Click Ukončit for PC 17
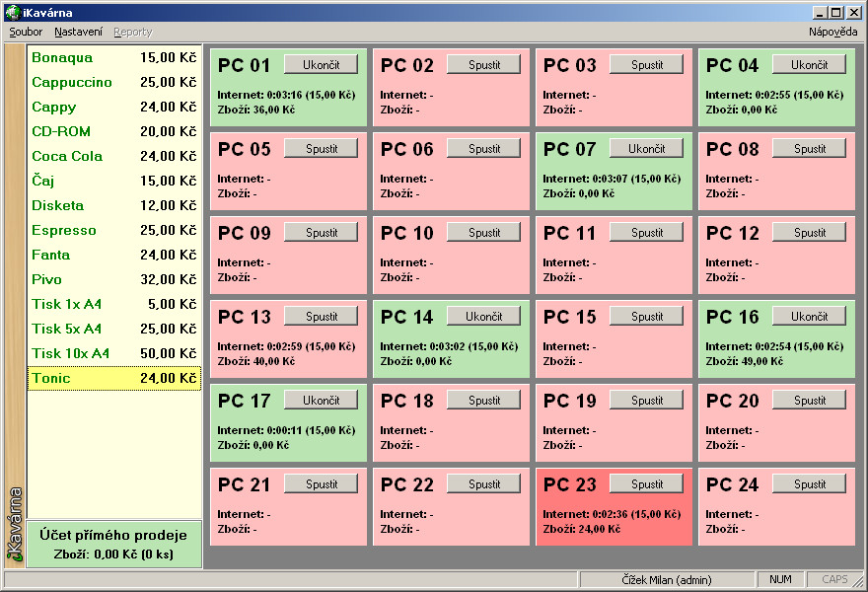Image resolution: width=868 pixels, height=592 pixels. click(322, 400)
